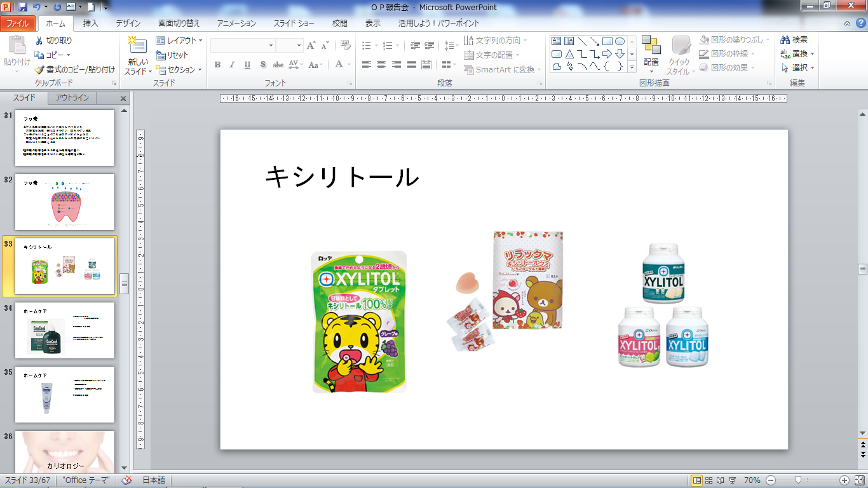The width and height of the screenshot is (868, 488).
Task: Open the font size dropdown
Action: point(297,45)
